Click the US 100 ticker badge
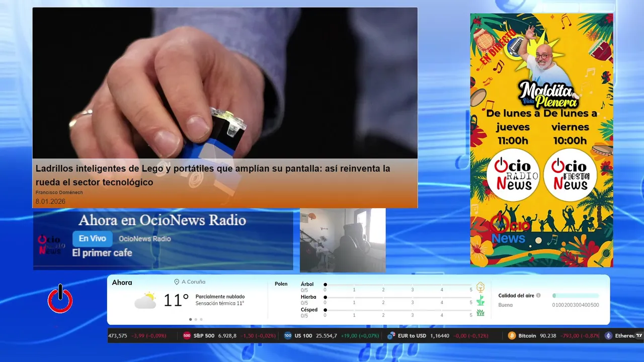The image size is (644, 362). (x=288, y=335)
